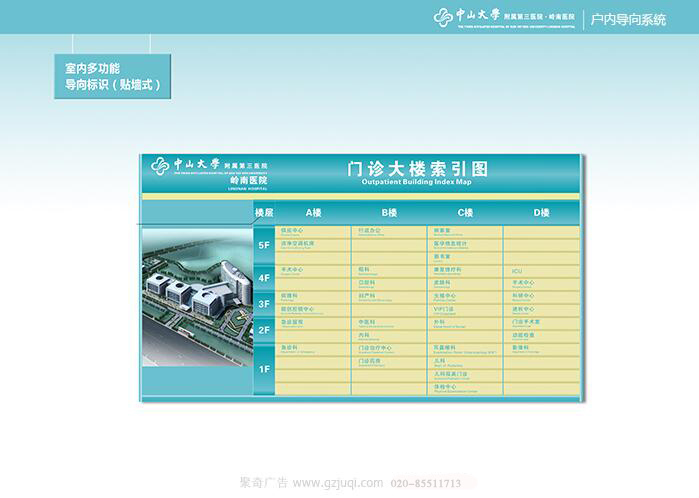Select the A楼 column header
The width and height of the screenshot is (699, 498).
click(x=313, y=213)
